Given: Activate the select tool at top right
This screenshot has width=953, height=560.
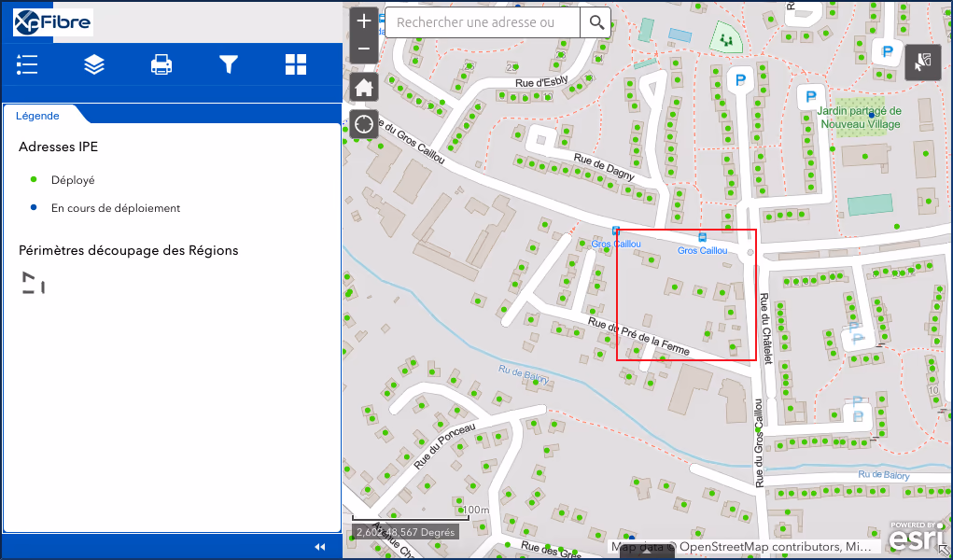Looking at the screenshot, I should coord(922,62).
